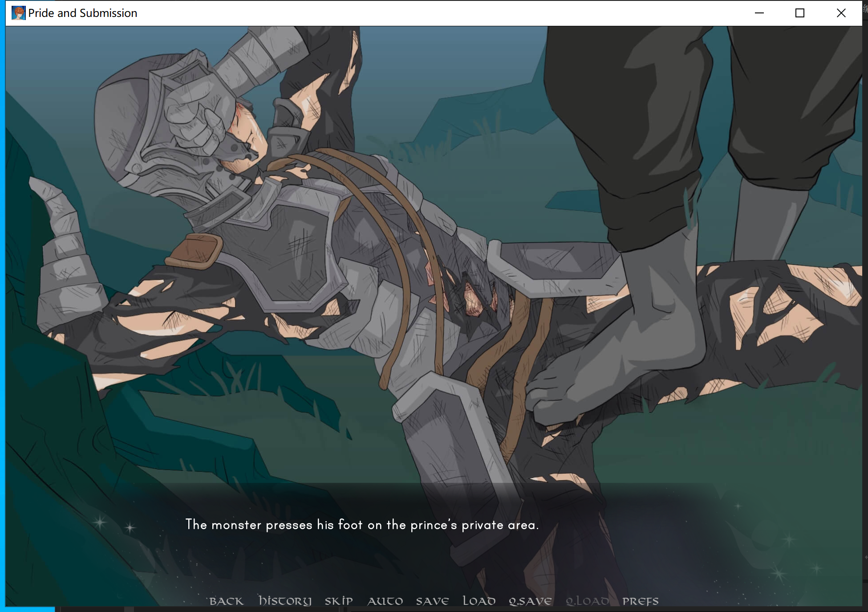Open the Load game screen

click(479, 601)
